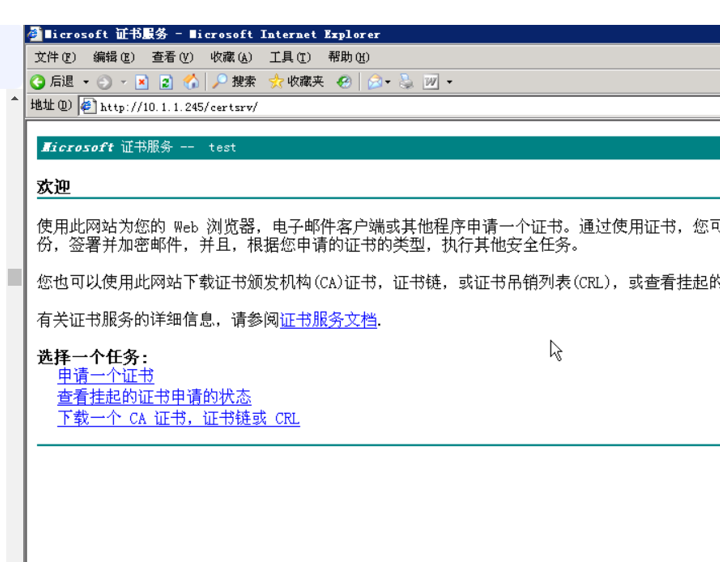Expand the Edit-with dropdown arrow
The width and height of the screenshot is (720, 562).
[x=450, y=82]
